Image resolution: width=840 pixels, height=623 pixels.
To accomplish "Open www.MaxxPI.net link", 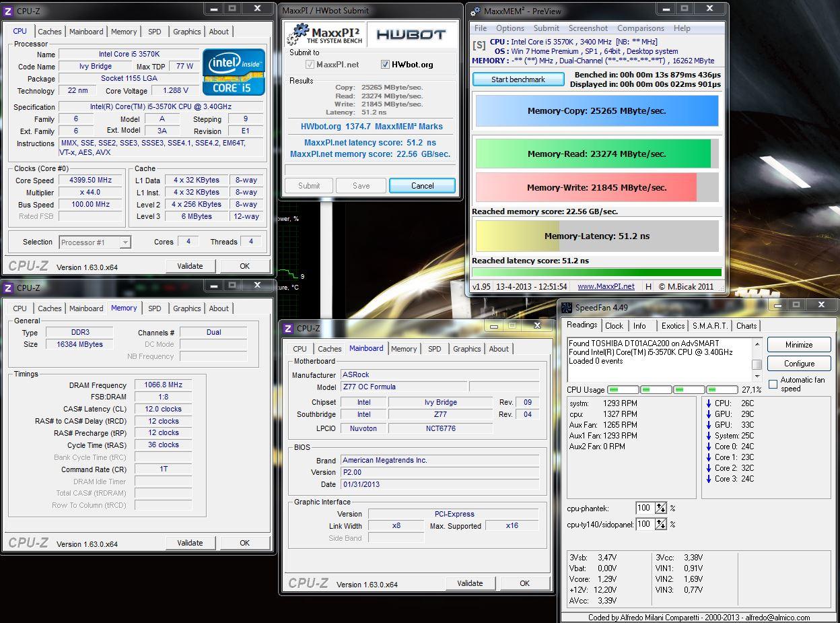I will (606, 287).
